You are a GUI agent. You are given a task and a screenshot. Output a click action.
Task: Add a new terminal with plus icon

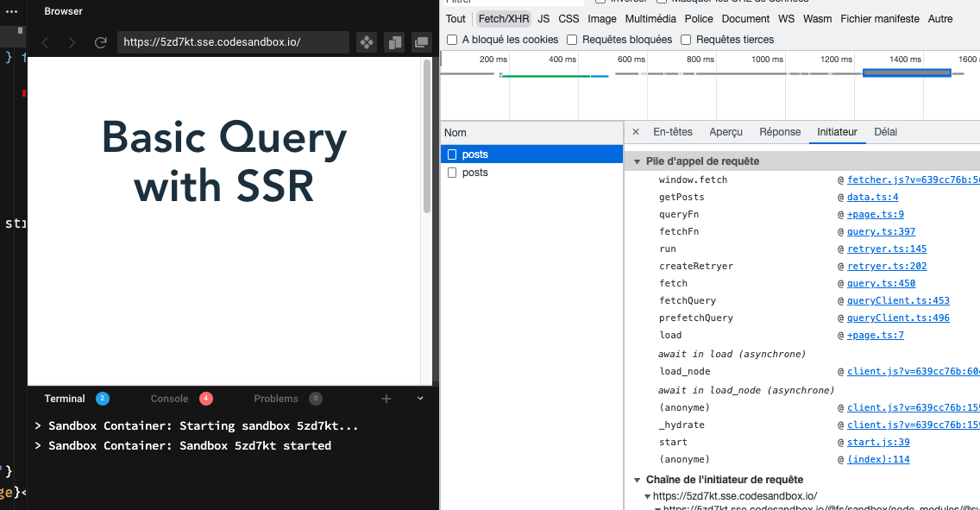(386, 399)
